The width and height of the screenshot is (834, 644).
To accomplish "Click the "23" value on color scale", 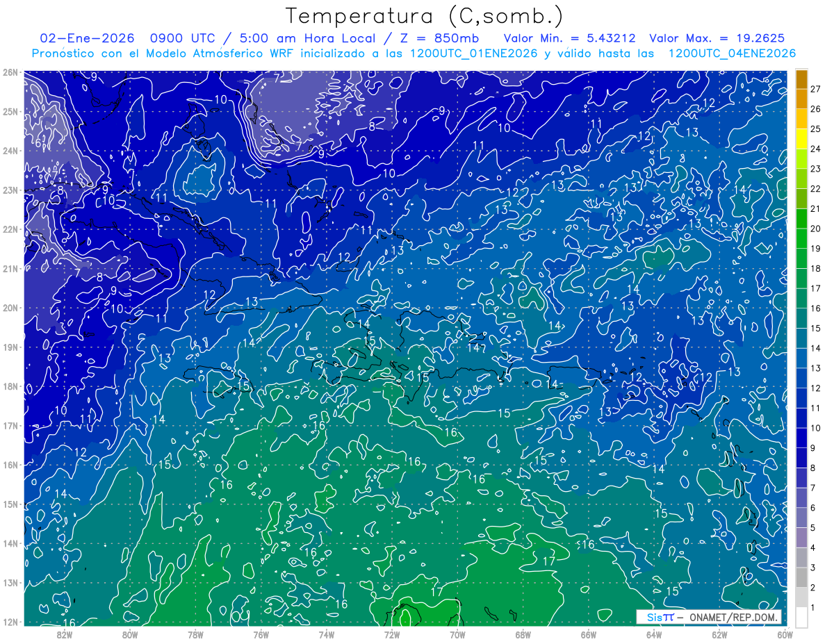I will coord(815,169).
